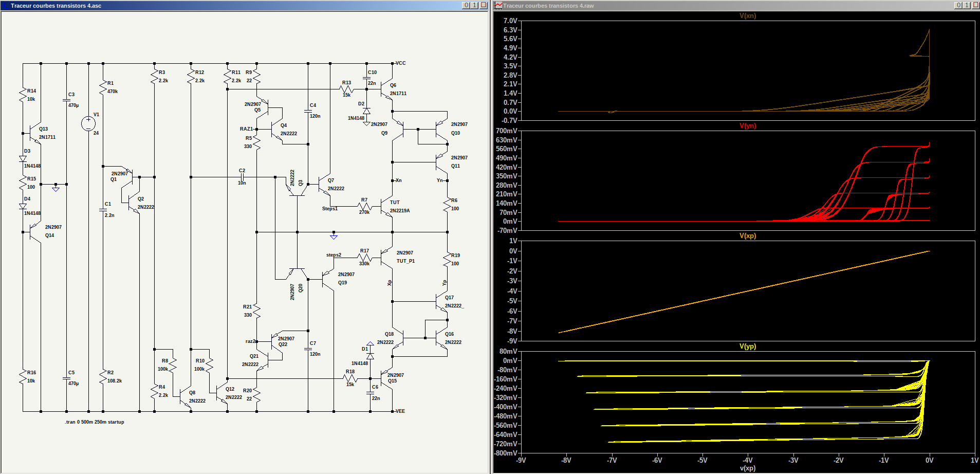Image resolution: width=980 pixels, height=474 pixels.
Task: Click the R21 resistor label
Action: tap(248, 307)
